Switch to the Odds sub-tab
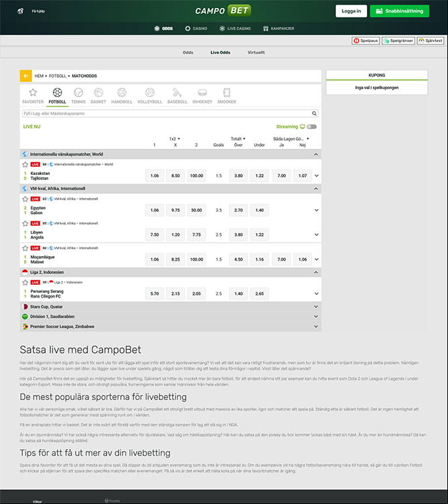The image size is (448, 504). click(188, 52)
